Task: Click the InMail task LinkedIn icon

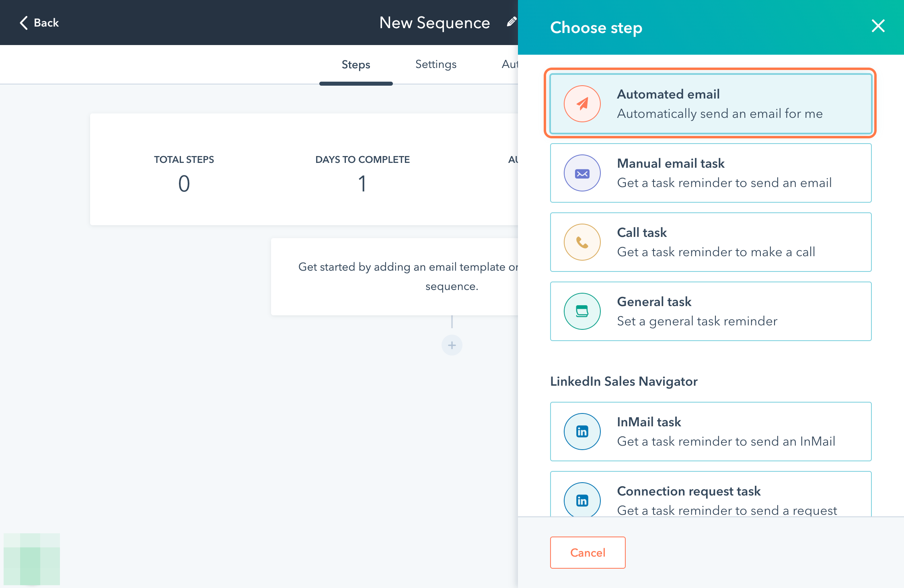Action: point(582,432)
